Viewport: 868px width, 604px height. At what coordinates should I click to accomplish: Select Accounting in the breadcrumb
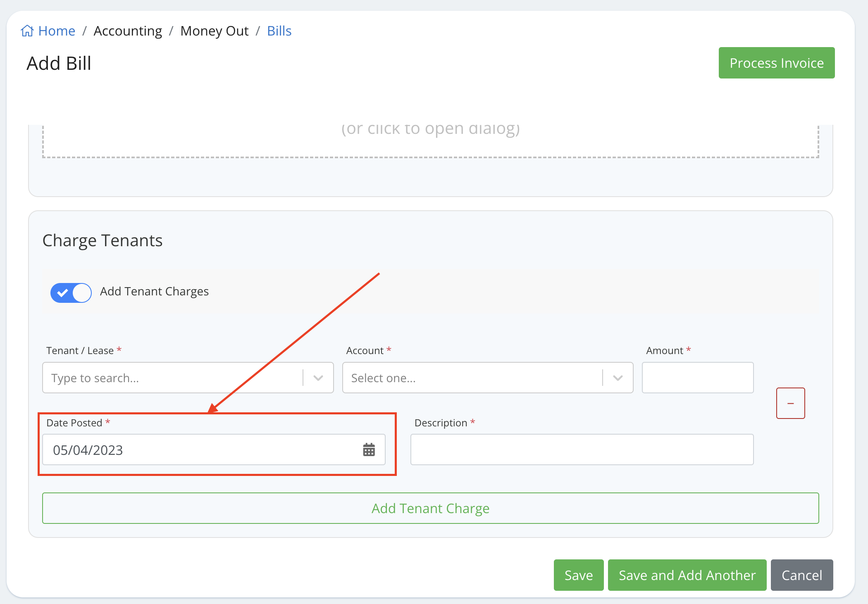[128, 31]
